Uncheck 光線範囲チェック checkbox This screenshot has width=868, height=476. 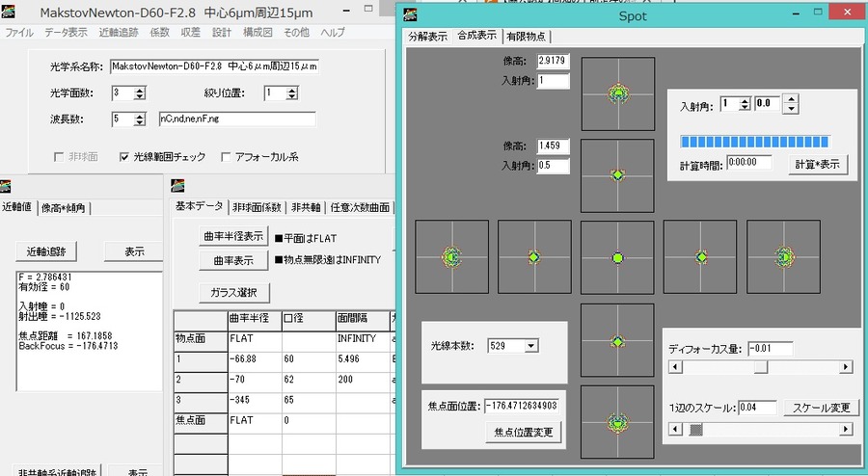tap(124, 157)
